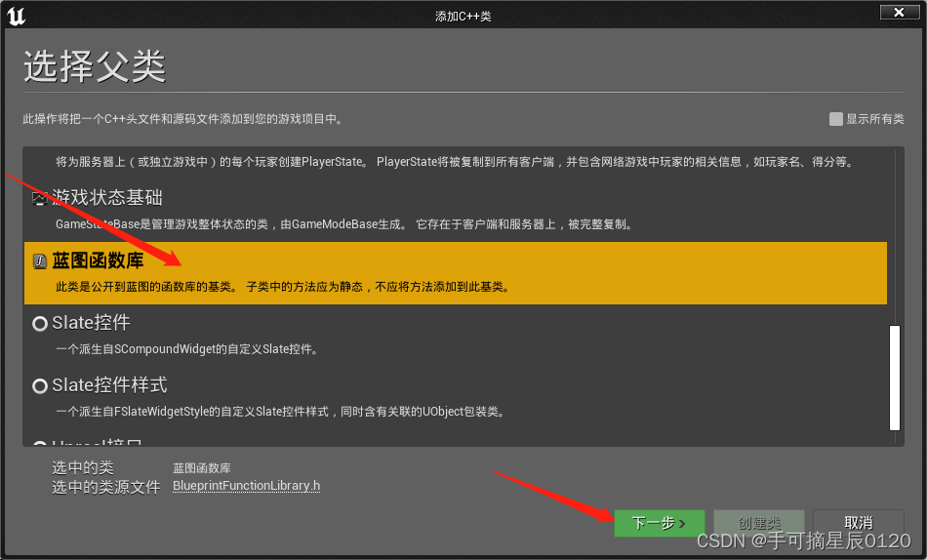
Task: Enable the 显示所有类 checkbox
Action: 836,119
